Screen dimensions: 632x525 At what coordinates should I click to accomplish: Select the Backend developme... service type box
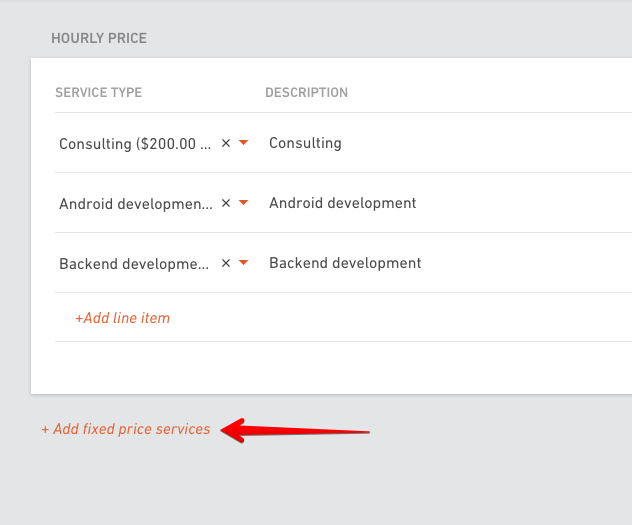click(154, 264)
